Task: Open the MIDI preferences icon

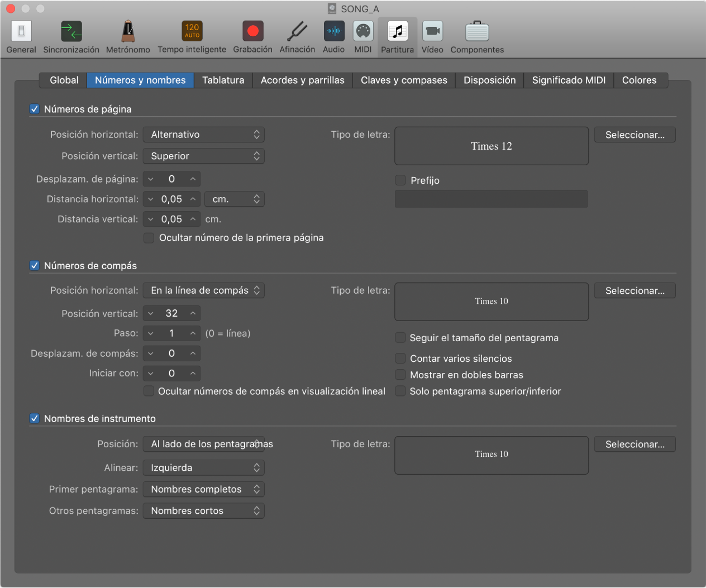Action: click(x=363, y=32)
